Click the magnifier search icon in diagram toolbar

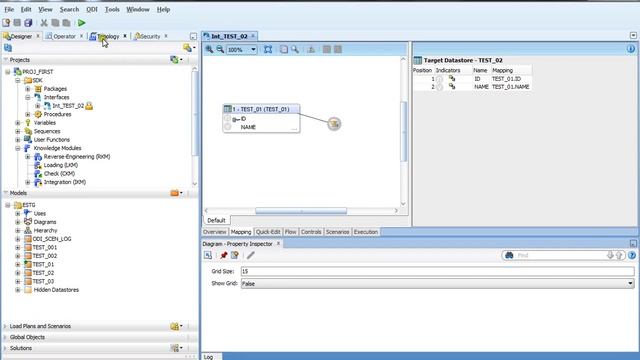click(295, 49)
